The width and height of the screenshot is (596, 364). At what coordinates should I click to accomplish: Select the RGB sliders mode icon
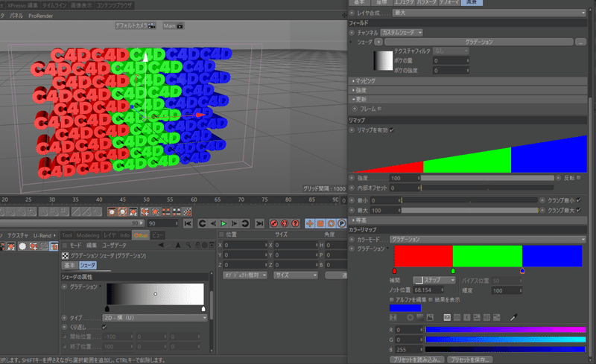click(447, 317)
